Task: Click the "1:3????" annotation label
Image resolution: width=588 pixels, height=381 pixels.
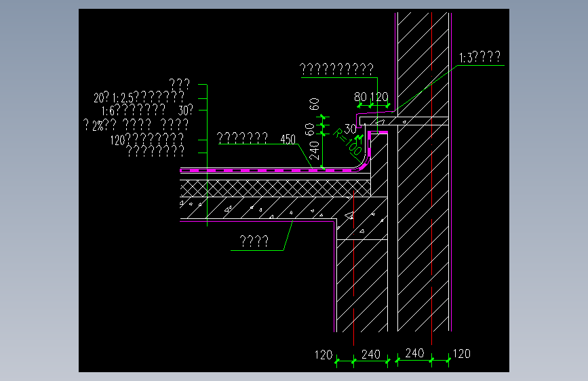Action: [479, 57]
